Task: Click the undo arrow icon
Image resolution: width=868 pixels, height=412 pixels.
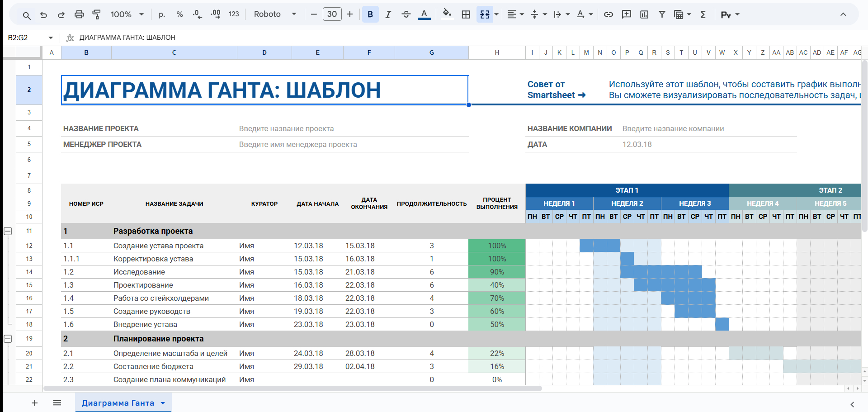Action: (x=43, y=14)
